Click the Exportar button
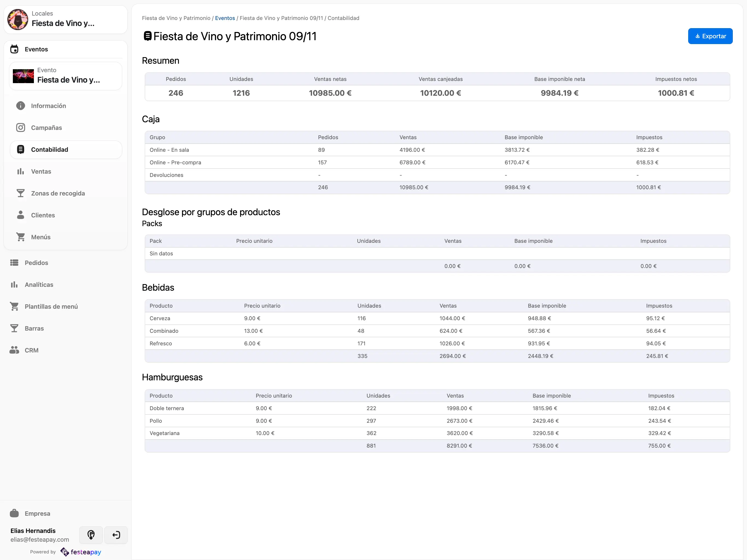Screen dimensions: 747x560 (x=710, y=36)
